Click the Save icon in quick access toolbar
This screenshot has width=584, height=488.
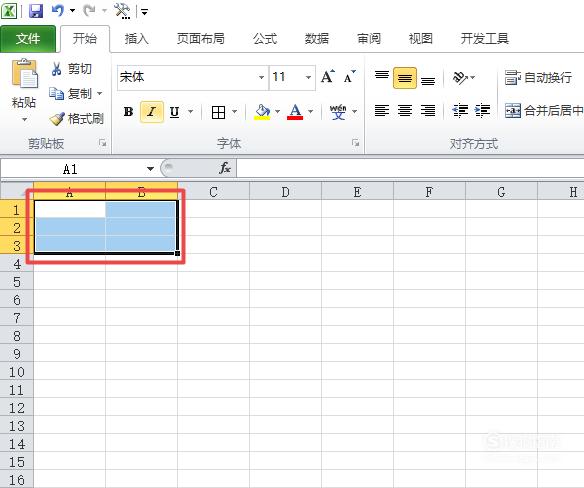pos(36,11)
